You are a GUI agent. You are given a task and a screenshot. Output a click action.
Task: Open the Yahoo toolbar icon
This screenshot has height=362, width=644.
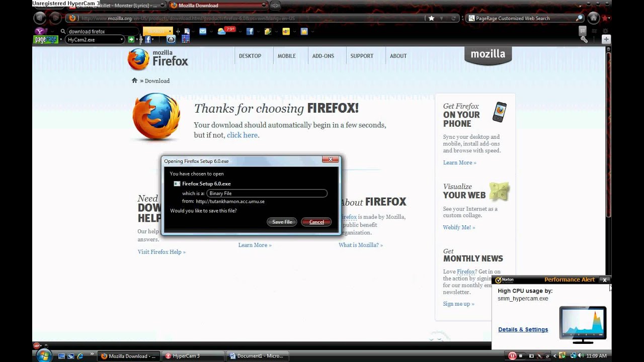(41, 31)
